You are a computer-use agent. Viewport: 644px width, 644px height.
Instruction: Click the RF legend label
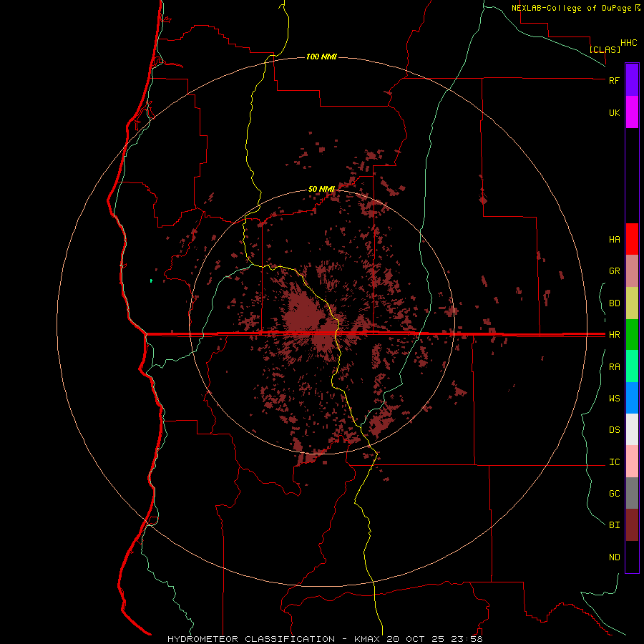pos(614,80)
